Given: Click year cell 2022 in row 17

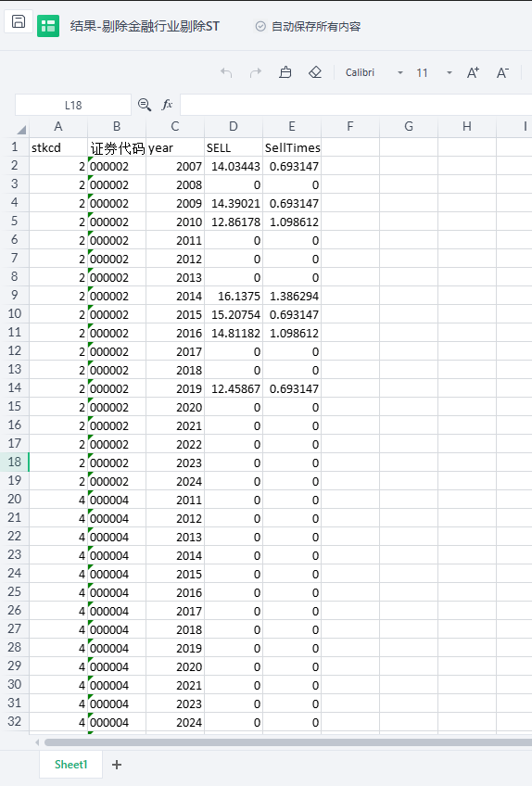Looking at the screenshot, I should pos(174,444).
